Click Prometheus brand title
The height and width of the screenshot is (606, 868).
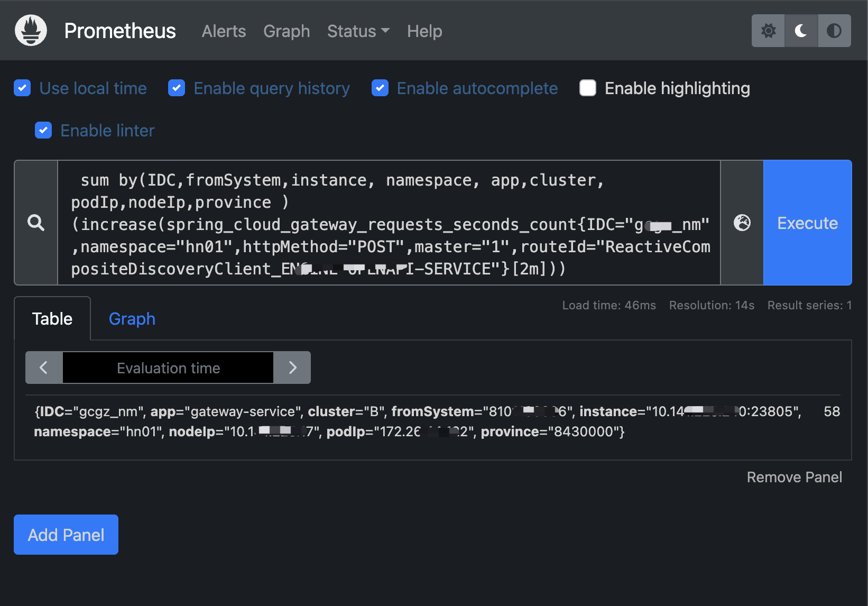120,31
